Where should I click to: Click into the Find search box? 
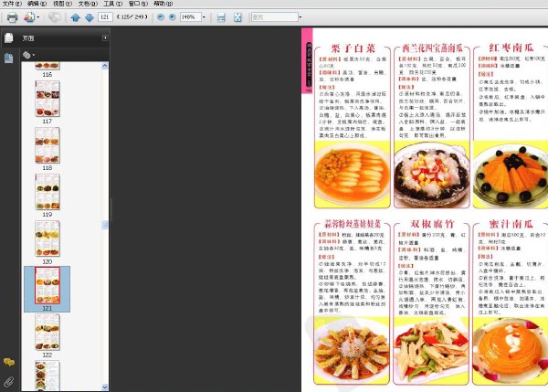tap(275, 16)
